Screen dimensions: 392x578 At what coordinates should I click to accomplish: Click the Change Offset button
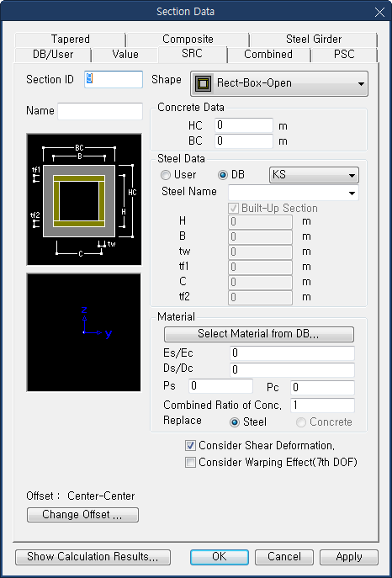tap(82, 515)
